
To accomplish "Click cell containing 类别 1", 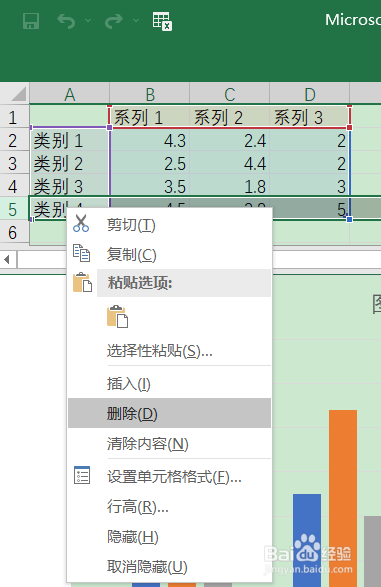I will tap(70, 140).
